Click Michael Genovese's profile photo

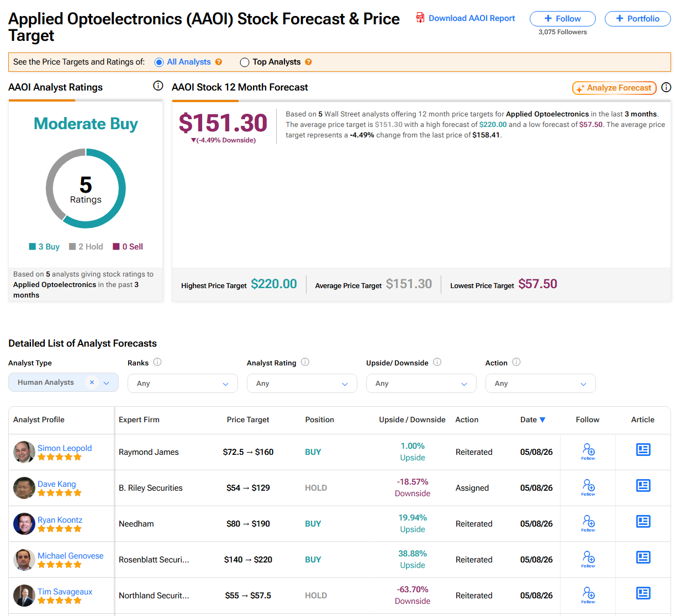[x=24, y=560]
